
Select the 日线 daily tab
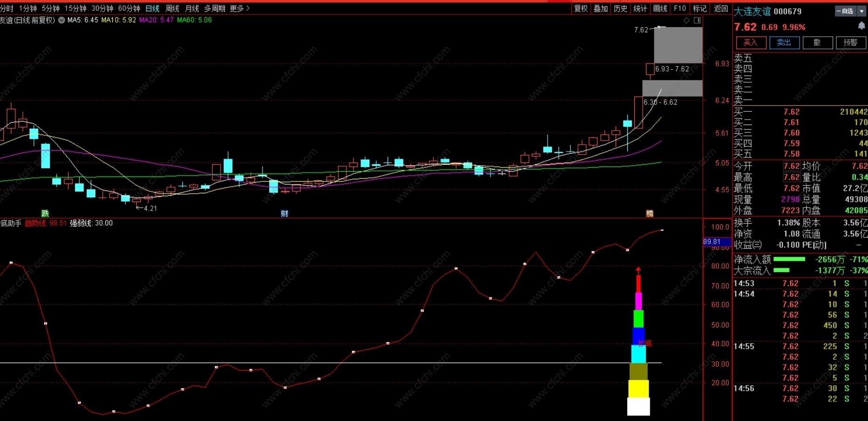coord(153,8)
